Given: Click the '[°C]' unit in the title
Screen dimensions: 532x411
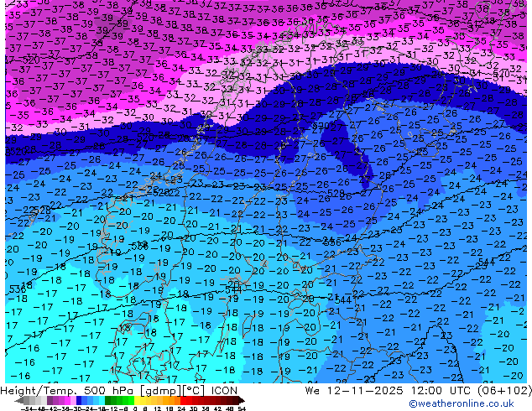Looking at the screenshot, I should point(194,391).
